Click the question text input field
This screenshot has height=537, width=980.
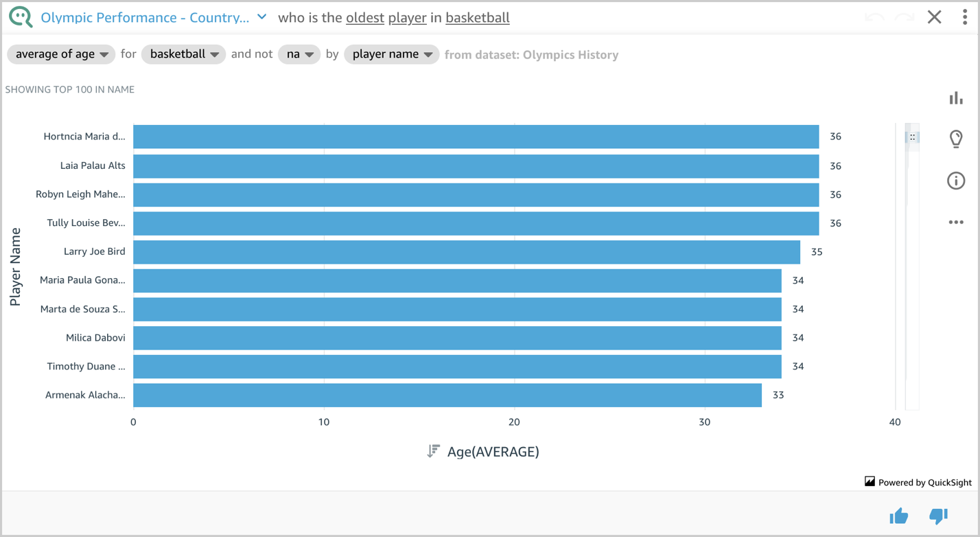click(x=563, y=18)
